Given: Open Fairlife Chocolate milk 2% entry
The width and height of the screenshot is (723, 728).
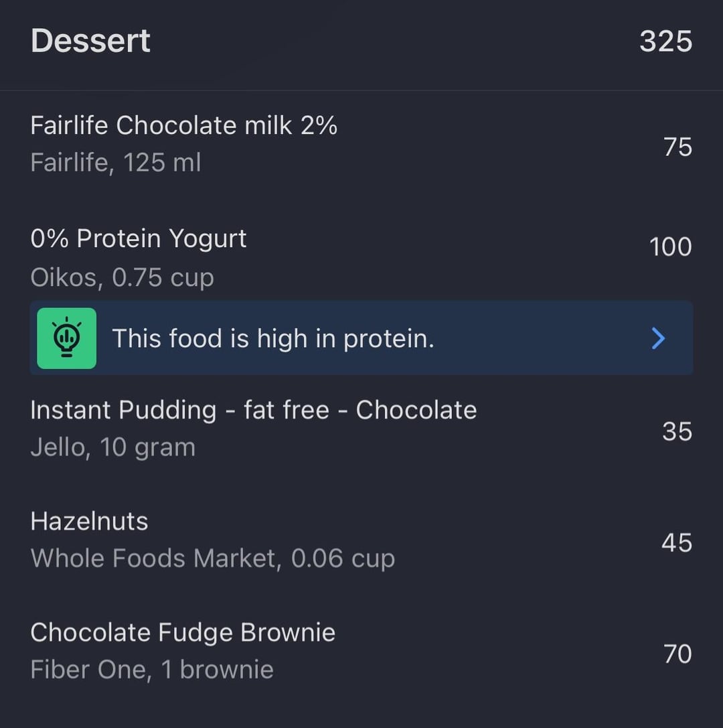Looking at the screenshot, I should pos(183,125).
